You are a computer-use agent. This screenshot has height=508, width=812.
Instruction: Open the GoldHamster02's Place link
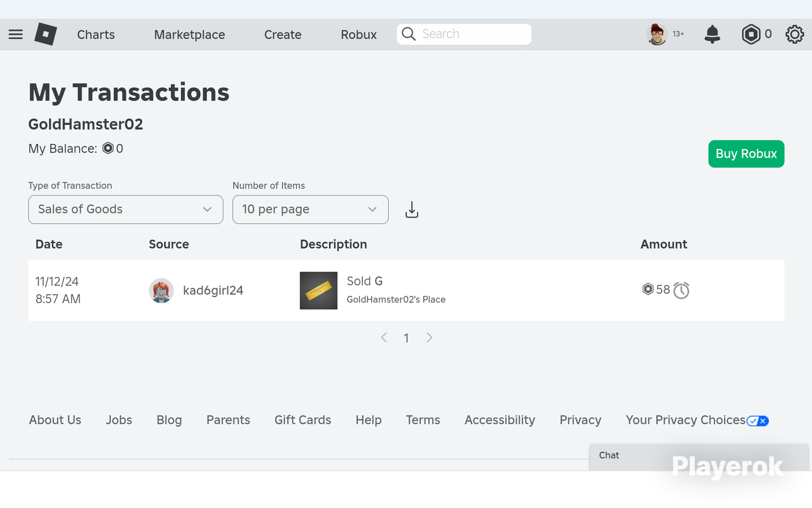tap(396, 300)
